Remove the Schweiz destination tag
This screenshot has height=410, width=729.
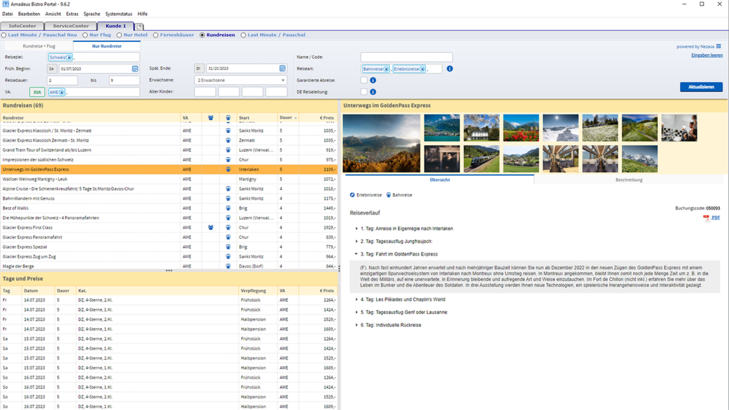point(69,58)
